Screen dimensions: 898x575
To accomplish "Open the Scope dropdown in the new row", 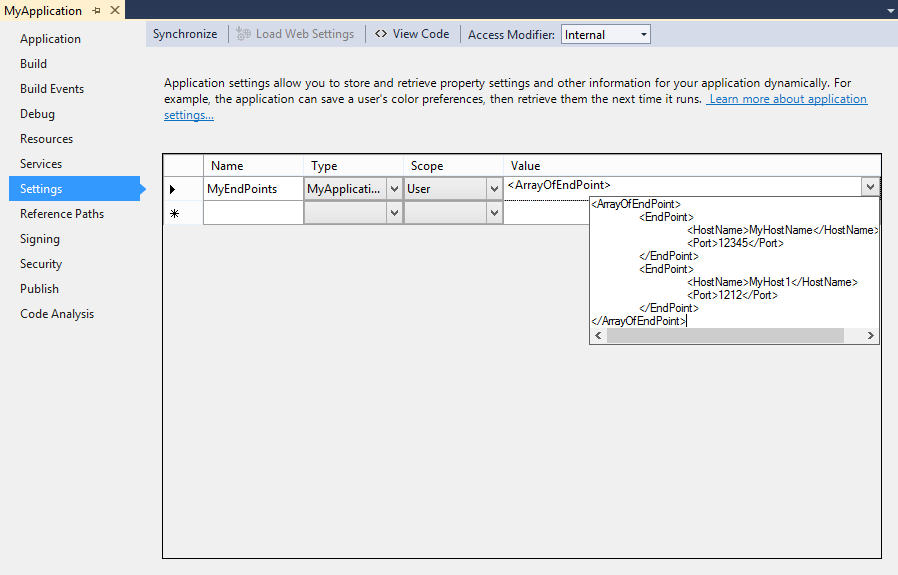I will pos(494,213).
